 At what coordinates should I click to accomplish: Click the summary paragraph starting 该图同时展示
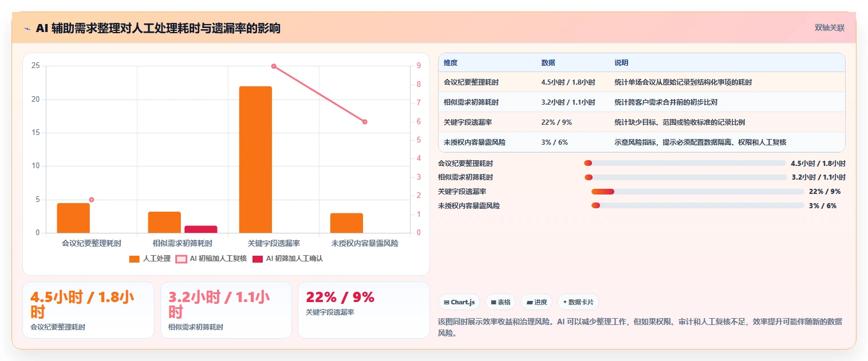pos(640,327)
